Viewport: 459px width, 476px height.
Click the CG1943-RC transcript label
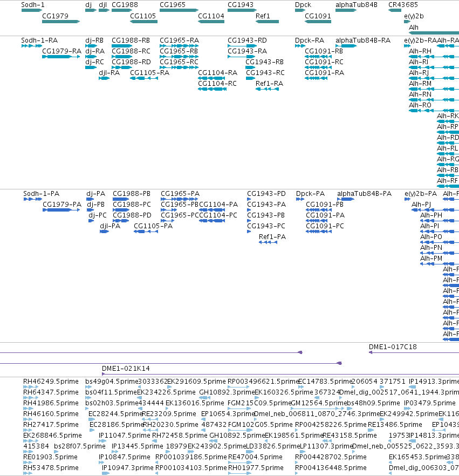265,73
